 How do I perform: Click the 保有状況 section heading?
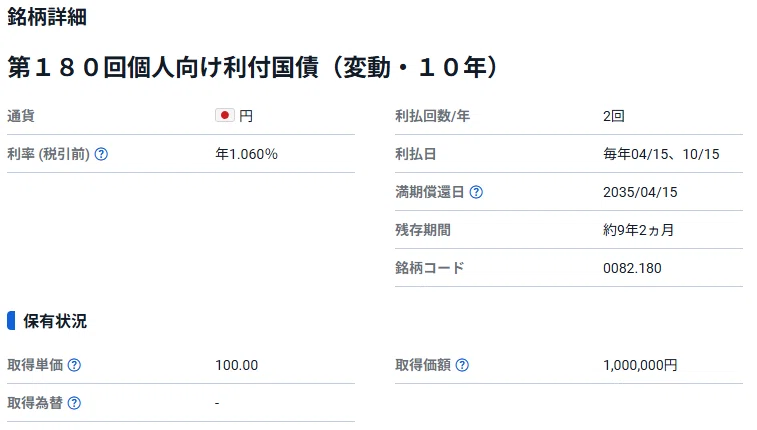coord(55,321)
